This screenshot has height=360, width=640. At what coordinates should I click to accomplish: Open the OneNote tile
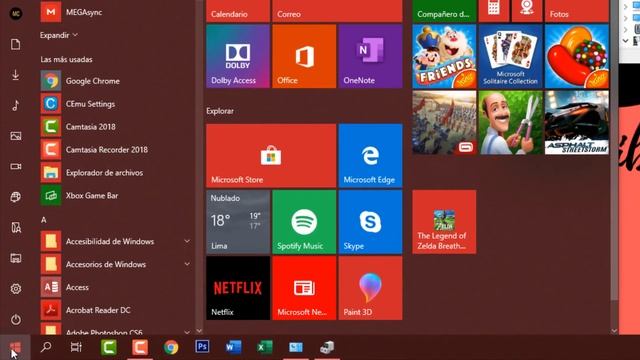pos(370,56)
